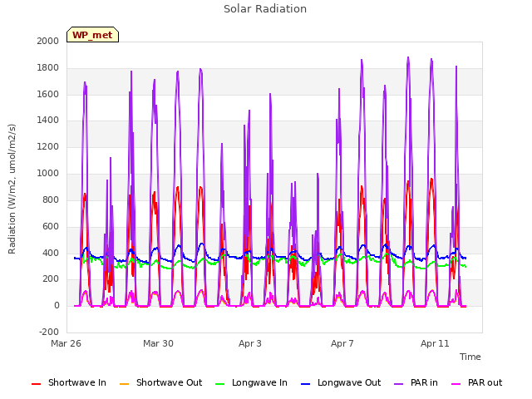Image resolution: width=532 pixels, height=399 pixels.
Task: Click the Apr 7 x-axis tick label
Action: [x=342, y=343]
